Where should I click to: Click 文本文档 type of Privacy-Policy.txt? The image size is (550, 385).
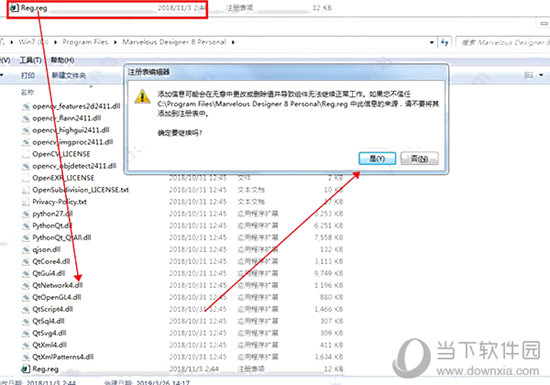[251, 202]
